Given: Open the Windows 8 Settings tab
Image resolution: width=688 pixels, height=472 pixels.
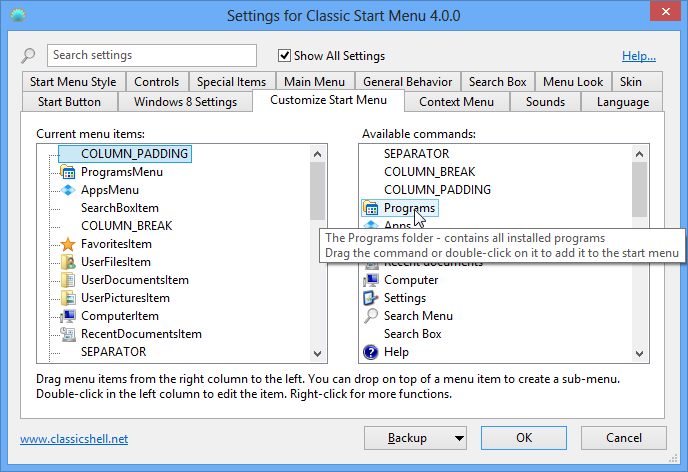Looking at the screenshot, I should tap(186, 102).
